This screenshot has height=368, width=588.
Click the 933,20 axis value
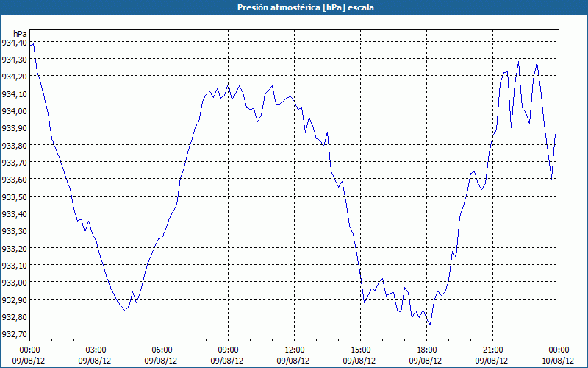pos(14,248)
